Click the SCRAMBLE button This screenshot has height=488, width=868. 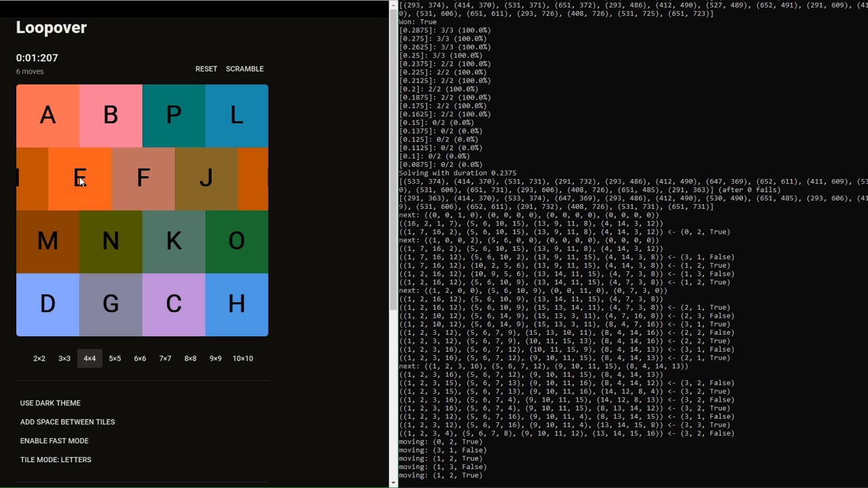[245, 69]
